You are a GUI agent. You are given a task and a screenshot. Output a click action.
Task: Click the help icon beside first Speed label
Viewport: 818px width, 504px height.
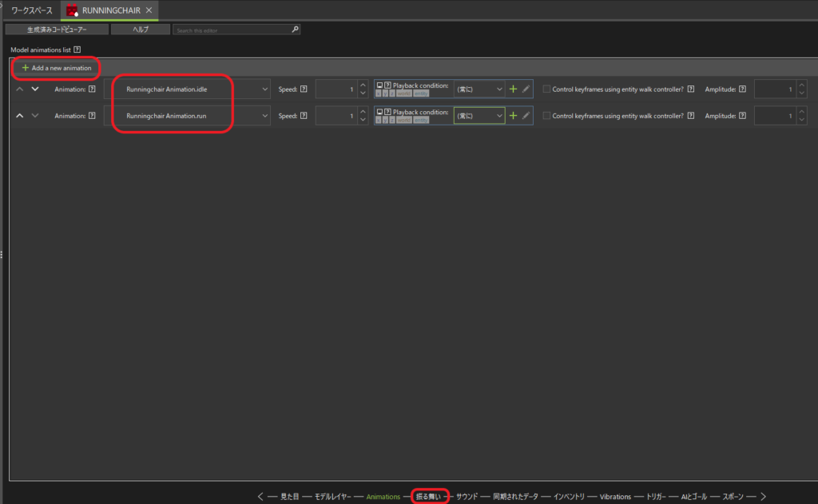pyautogui.click(x=304, y=89)
